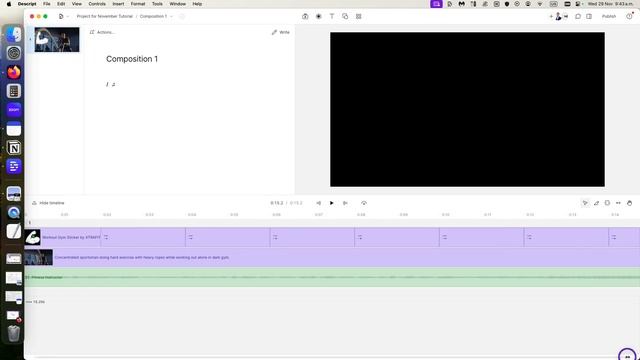Click the transition icon at the 0:12 sticker clip
Screen dimensions: 640x360
tap(529, 237)
